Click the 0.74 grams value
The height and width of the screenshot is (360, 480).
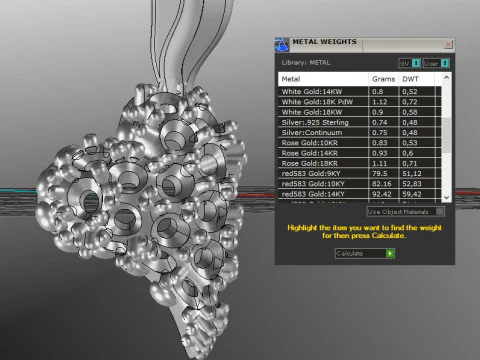(380, 122)
